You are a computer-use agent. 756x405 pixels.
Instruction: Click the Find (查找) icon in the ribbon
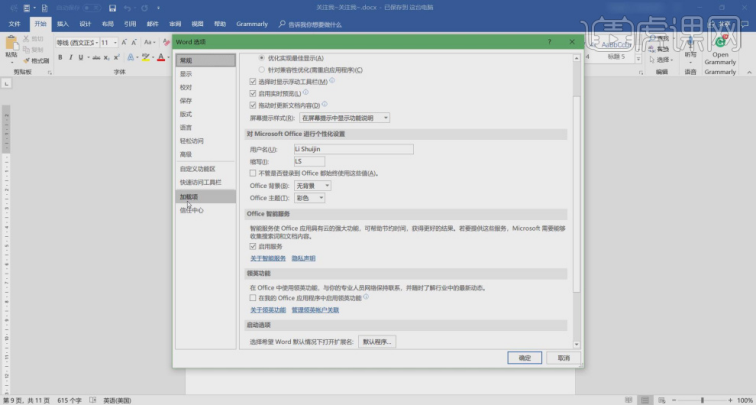652,38
